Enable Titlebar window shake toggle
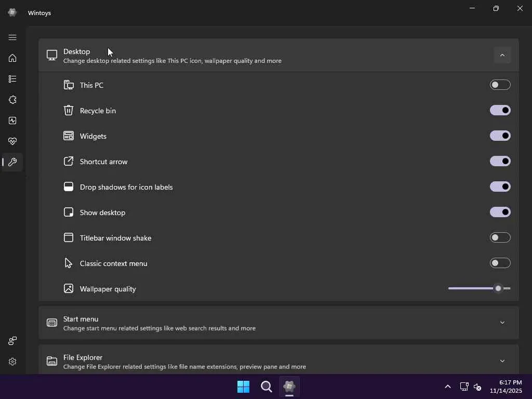Viewport: 532px width, 399px height. click(x=500, y=237)
